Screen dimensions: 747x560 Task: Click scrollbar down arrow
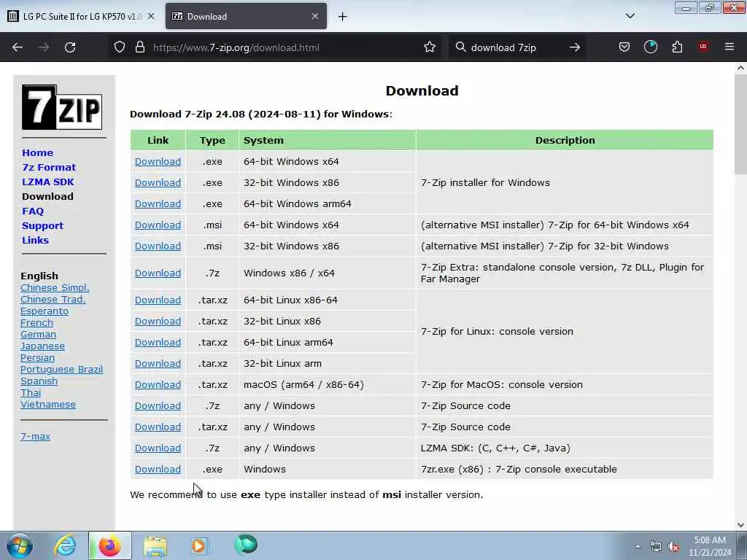740,525
